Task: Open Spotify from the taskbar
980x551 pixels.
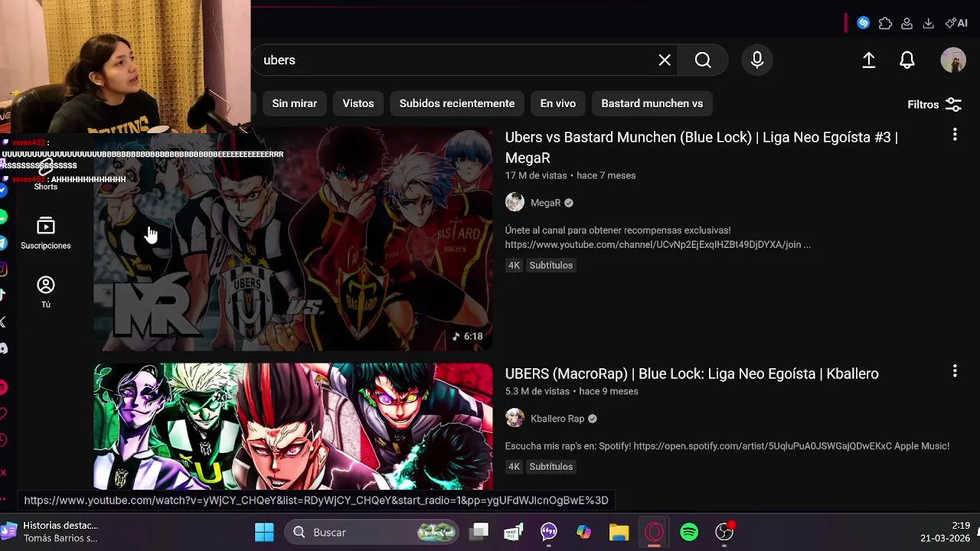Action: click(689, 533)
